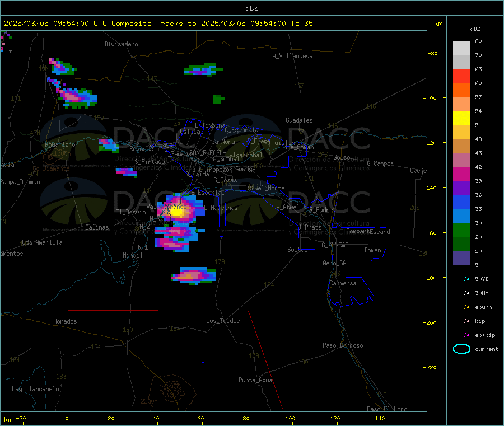This screenshot has height=426, width=504.
Task: Select the bright yellow 54 dBZ color swatch
Action: click(x=461, y=118)
